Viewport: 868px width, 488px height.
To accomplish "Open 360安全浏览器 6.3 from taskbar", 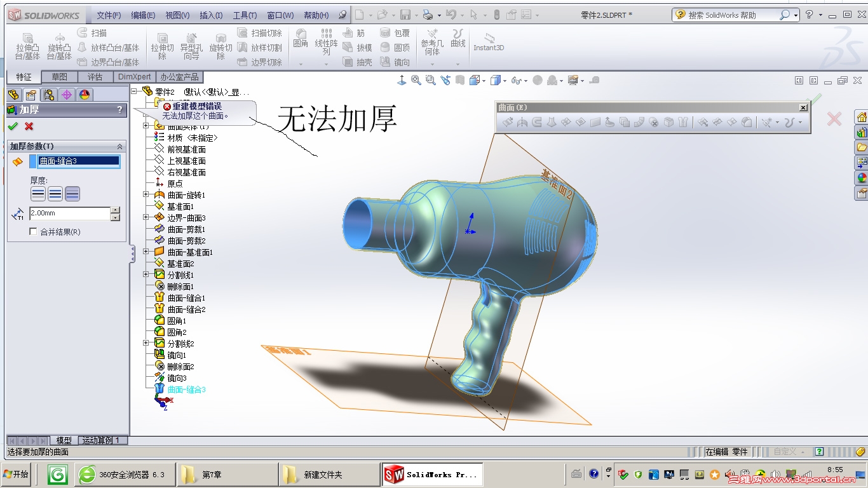I will pos(123,475).
